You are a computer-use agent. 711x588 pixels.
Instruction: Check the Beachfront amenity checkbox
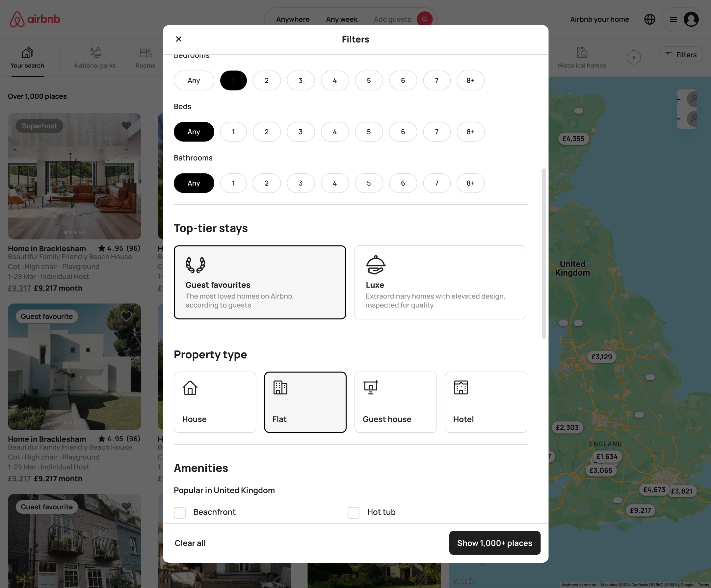click(180, 512)
